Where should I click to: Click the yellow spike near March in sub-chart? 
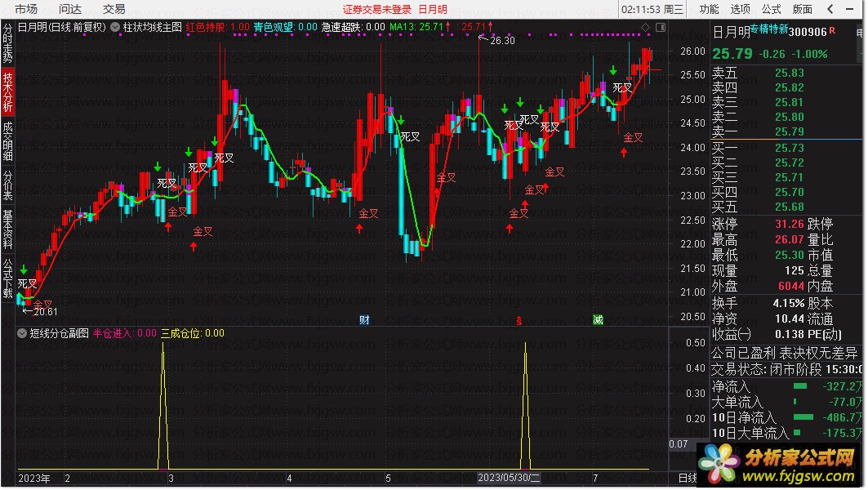coord(163,406)
